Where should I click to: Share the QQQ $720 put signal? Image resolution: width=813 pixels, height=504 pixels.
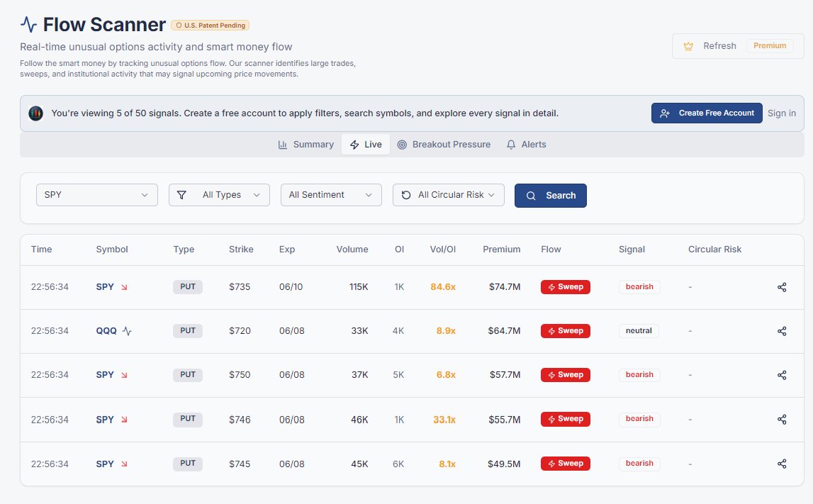[782, 331]
